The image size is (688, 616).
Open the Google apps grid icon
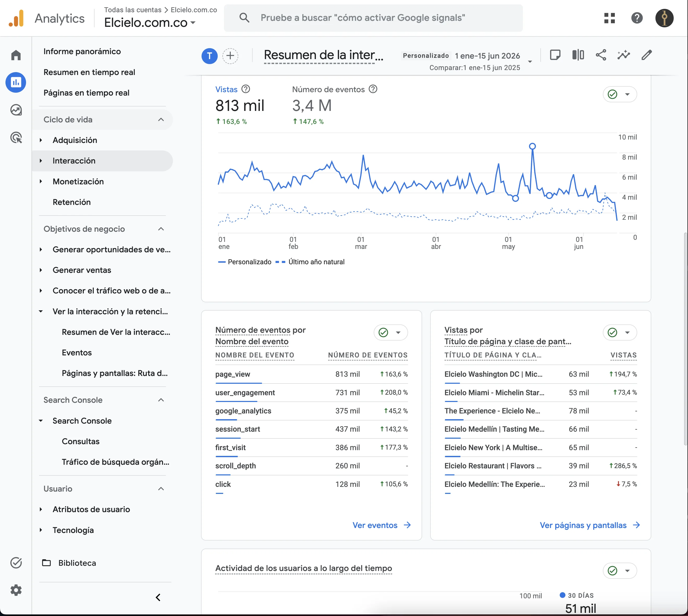(609, 18)
